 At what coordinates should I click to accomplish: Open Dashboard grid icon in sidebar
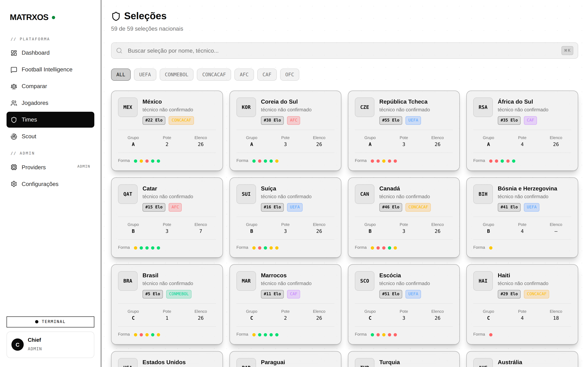tap(14, 53)
